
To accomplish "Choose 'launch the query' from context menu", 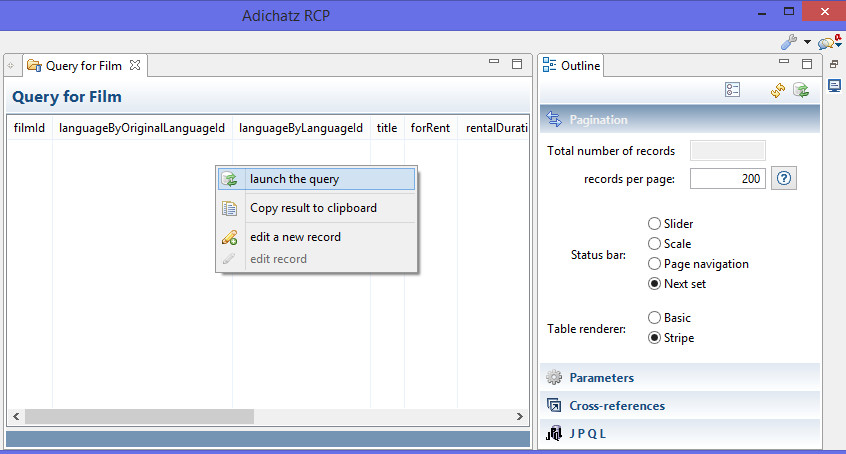I will click(x=294, y=180).
